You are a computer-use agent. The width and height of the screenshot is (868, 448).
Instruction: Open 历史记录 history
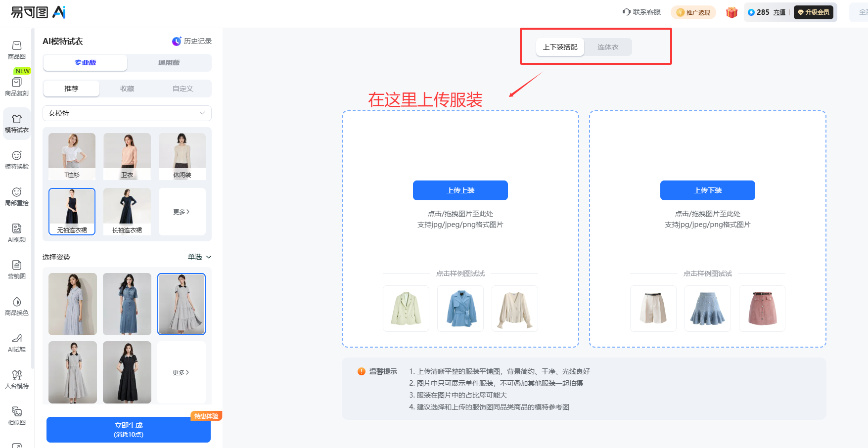point(192,41)
